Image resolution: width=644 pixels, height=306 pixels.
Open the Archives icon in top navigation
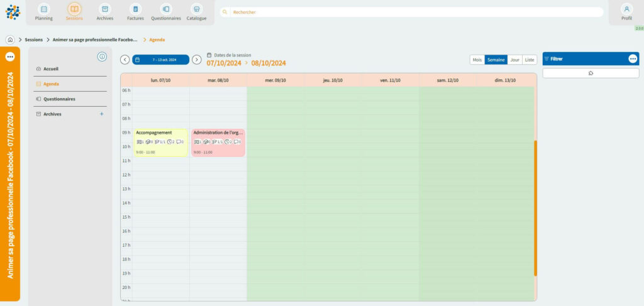[105, 12]
